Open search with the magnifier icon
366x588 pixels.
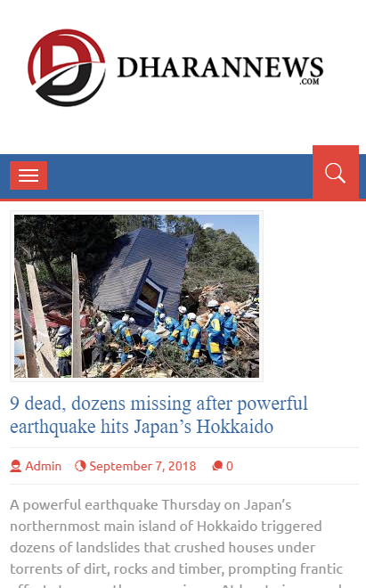pos(336,173)
